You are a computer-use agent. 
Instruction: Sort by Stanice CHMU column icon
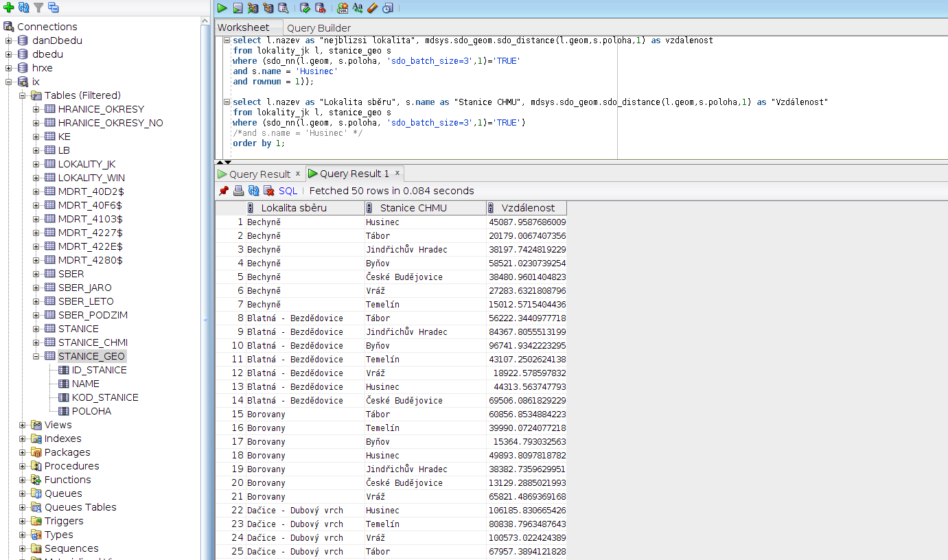[x=370, y=208]
